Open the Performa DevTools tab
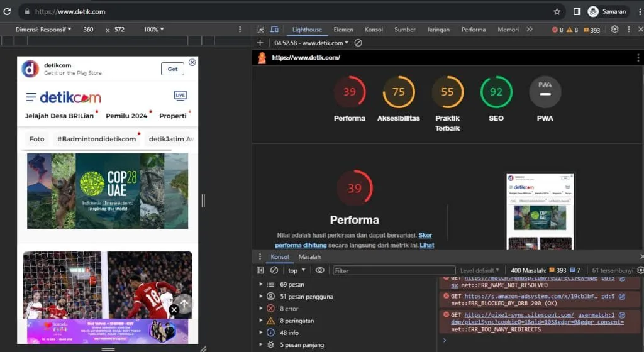The image size is (644, 352). pyautogui.click(x=473, y=30)
